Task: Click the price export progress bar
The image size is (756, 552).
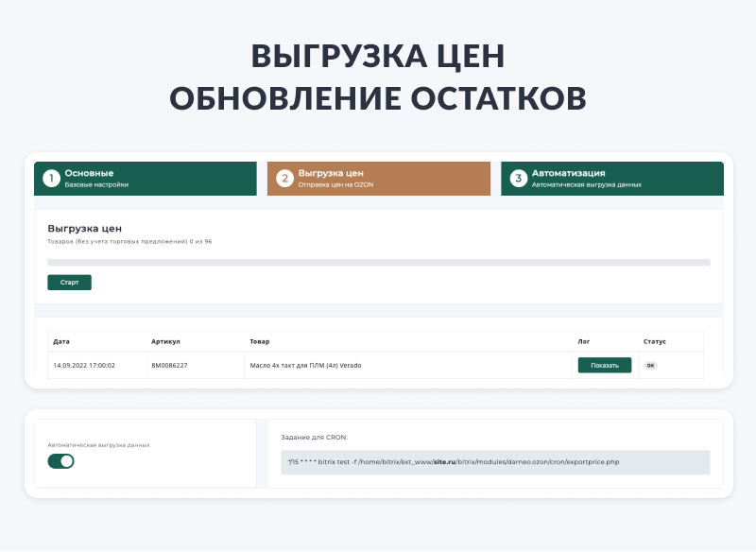Action: pyautogui.click(x=378, y=262)
